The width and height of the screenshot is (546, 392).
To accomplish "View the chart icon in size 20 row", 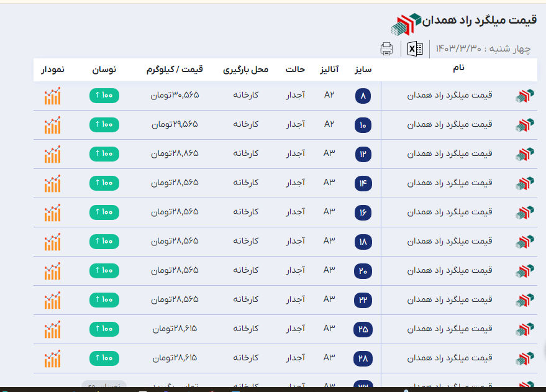I will 53,271.
